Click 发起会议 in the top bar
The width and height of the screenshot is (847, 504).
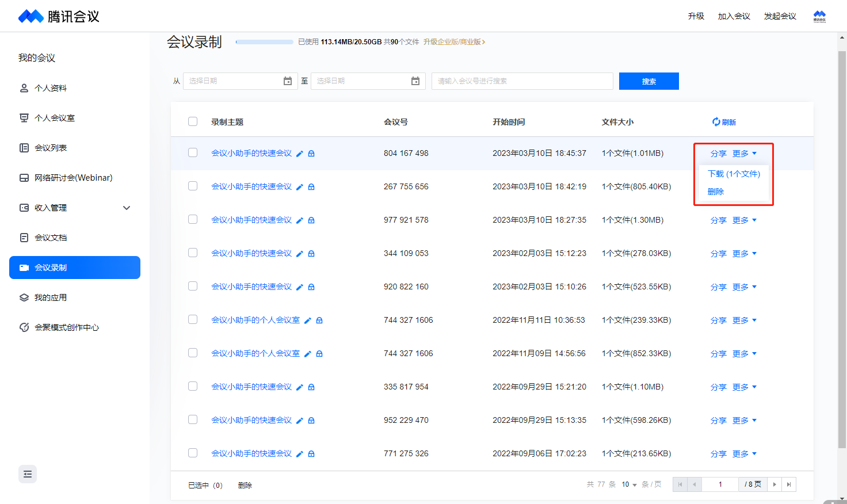click(x=780, y=16)
